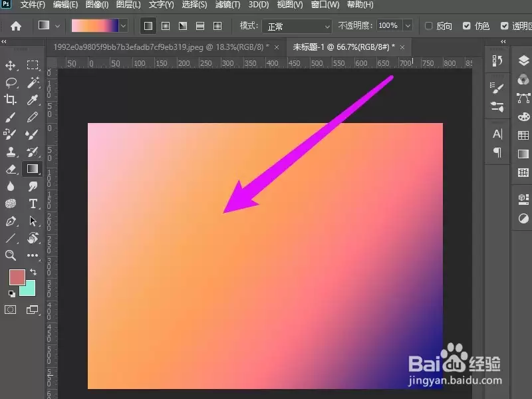Swap foreground and background colors
The width and height of the screenshot is (532, 399).
(x=33, y=272)
